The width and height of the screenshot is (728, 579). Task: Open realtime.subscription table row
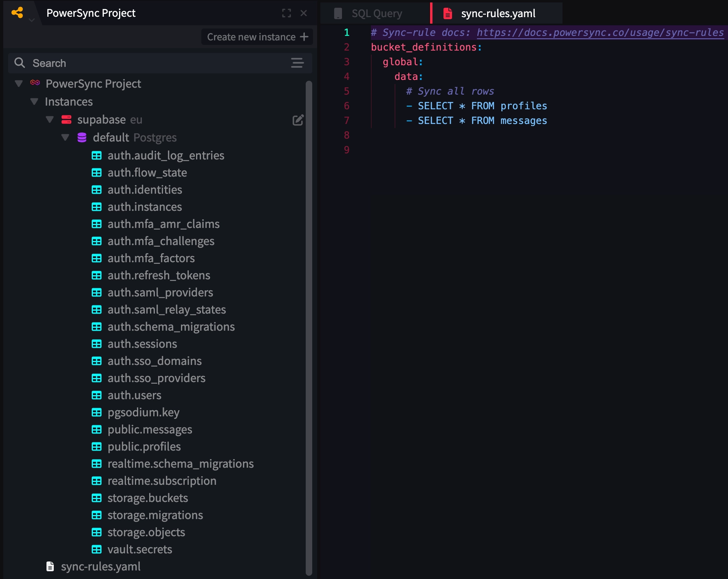[154, 481]
